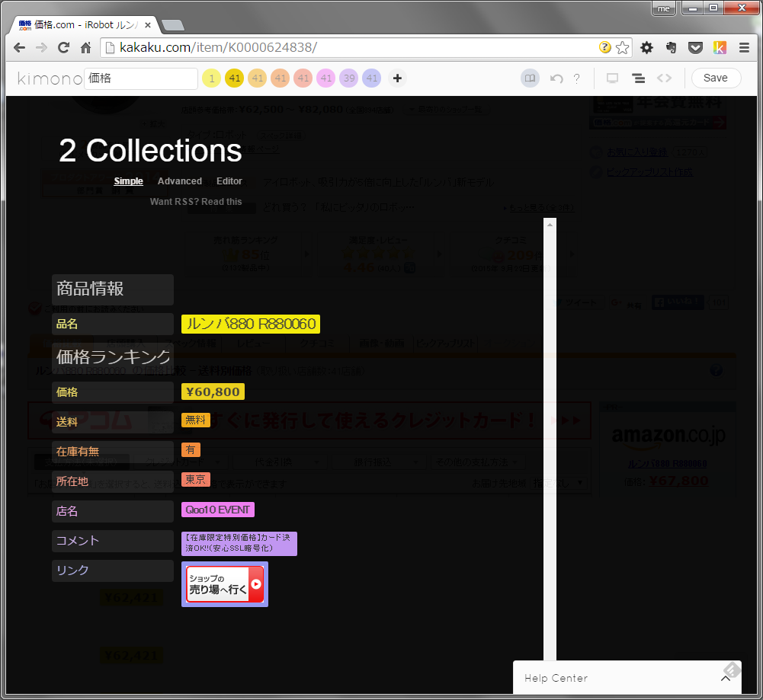Viewport: 763px width, 700px height.
Task: Click the 在庫有無 property label
Action: pyautogui.click(x=112, y=452)
